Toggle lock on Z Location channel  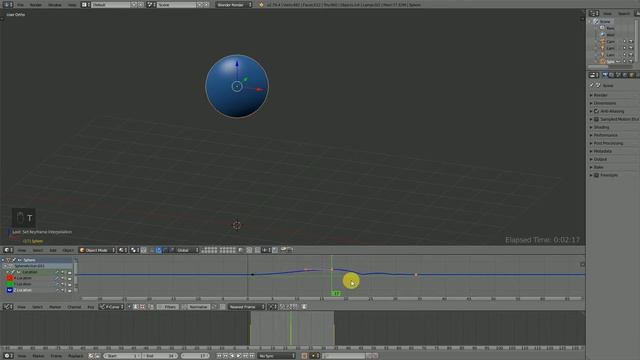(x=69, y=291)
